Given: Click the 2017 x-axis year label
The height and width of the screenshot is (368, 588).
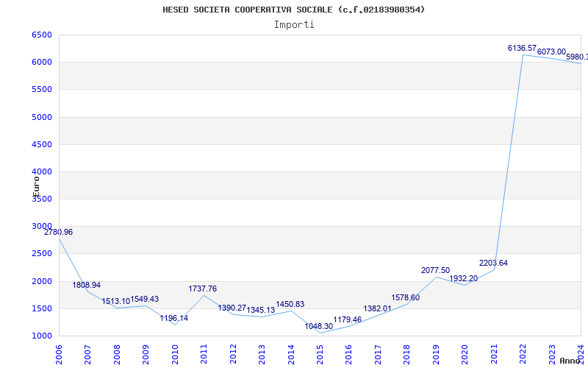Looking at the screenshot, I should (378, 354).
